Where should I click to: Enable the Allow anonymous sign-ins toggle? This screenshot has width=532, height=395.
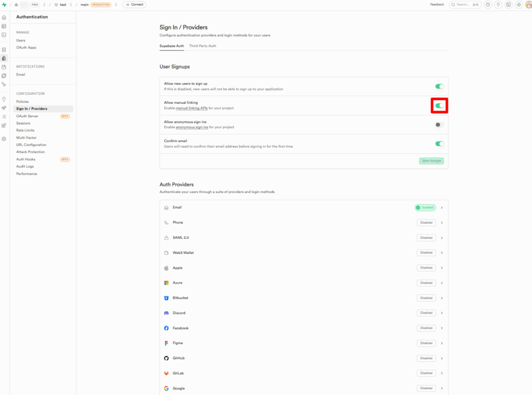click(x=440, y=125)
